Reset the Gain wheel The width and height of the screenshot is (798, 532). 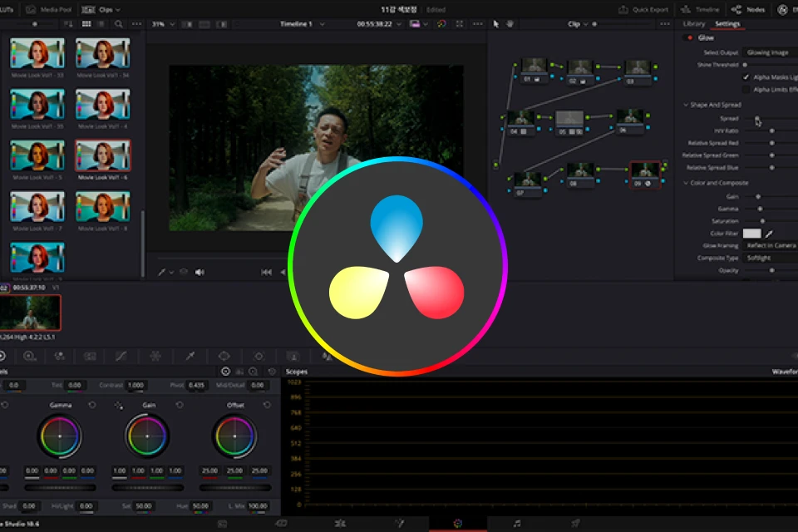tap(180, 406)
